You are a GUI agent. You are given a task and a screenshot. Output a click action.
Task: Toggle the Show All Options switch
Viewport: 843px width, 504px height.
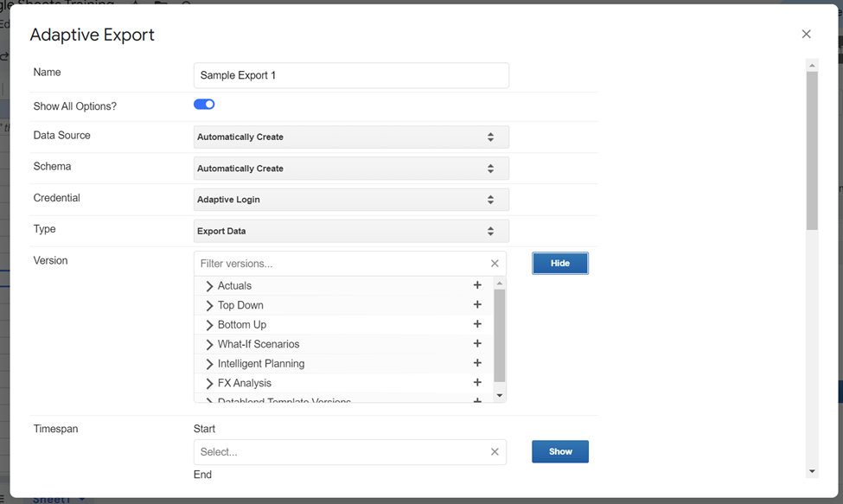point(204,105)
